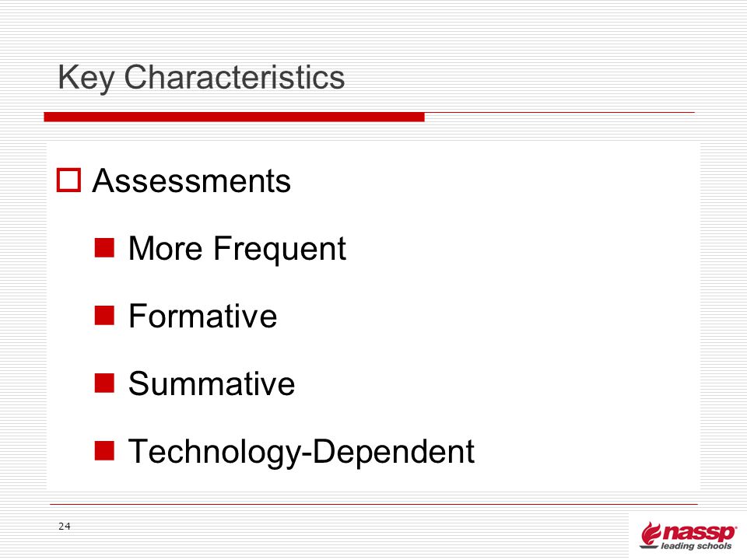Click the nassp wordmark in the logo
Screen dimensions: 747x560
click(x=699, y=532)
